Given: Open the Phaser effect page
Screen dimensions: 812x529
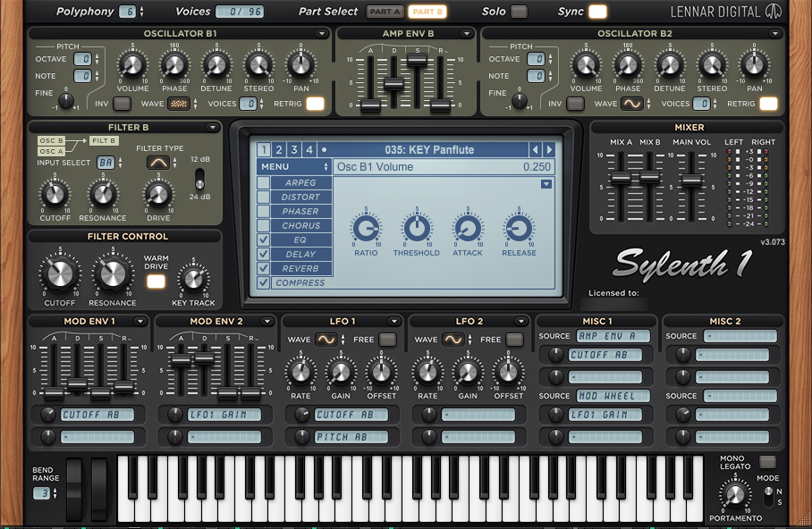Looking at the screenshot, I should tap(300, 211).
